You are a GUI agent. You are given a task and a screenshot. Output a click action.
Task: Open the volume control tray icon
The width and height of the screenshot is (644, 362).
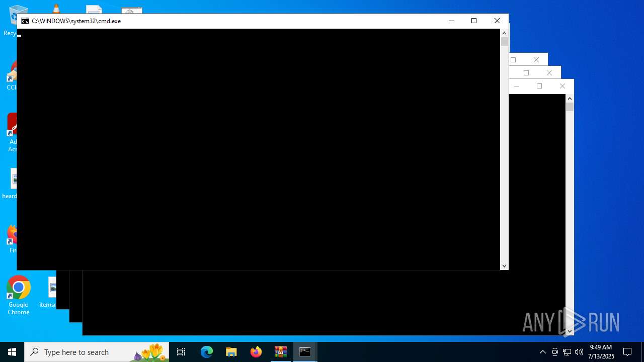click(579, 352)
